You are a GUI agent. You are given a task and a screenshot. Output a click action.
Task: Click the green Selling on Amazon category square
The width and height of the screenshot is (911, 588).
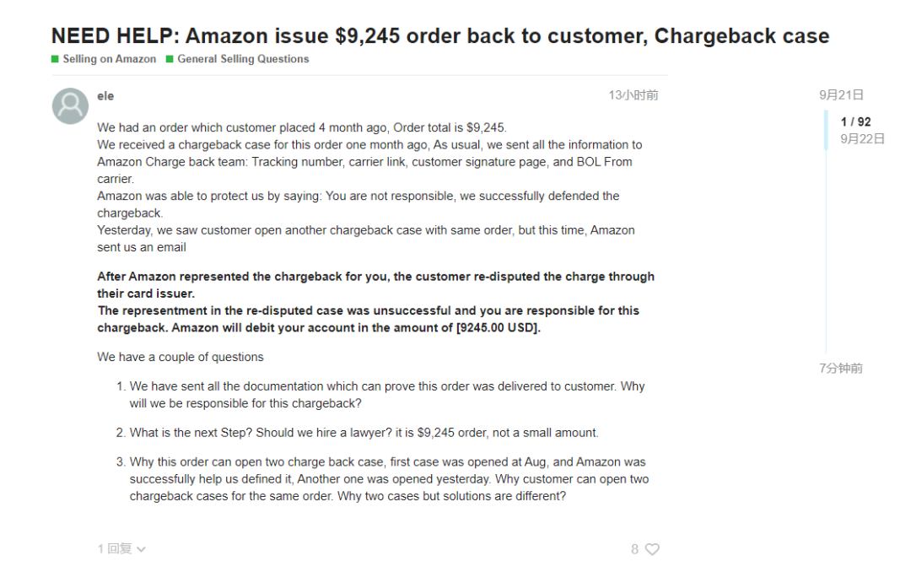tap(55, 59)
